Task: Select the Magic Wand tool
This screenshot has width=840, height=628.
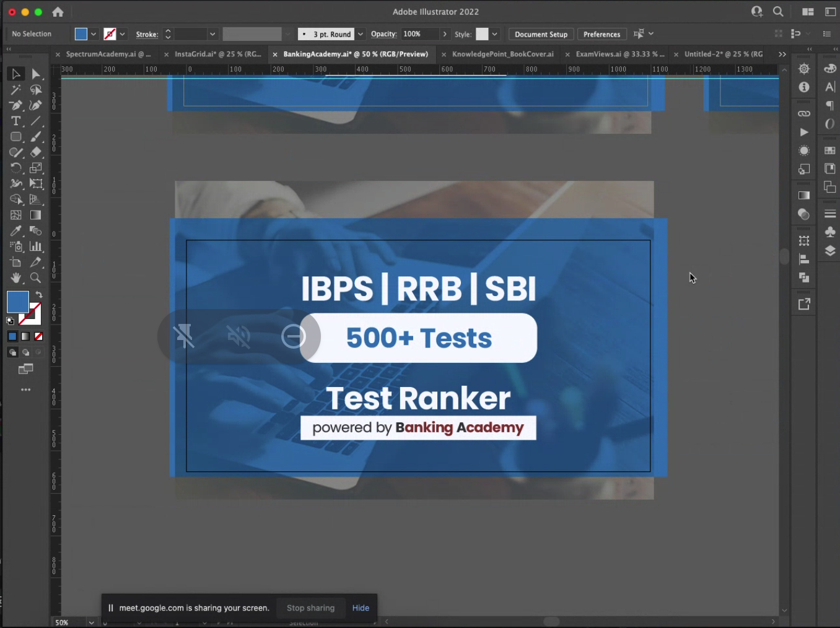Action: [16, 90]
